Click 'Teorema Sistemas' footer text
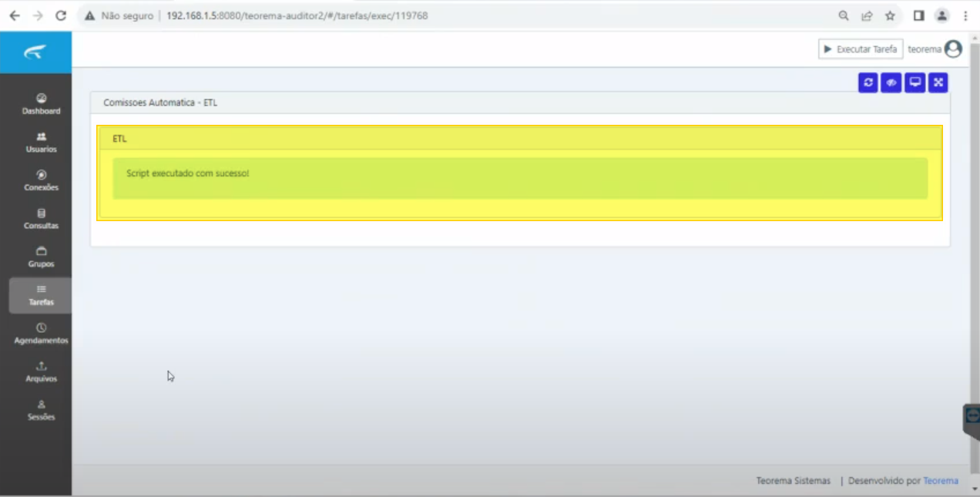The width and height of the screenshot is (980, 497). [x=793, y=481]
